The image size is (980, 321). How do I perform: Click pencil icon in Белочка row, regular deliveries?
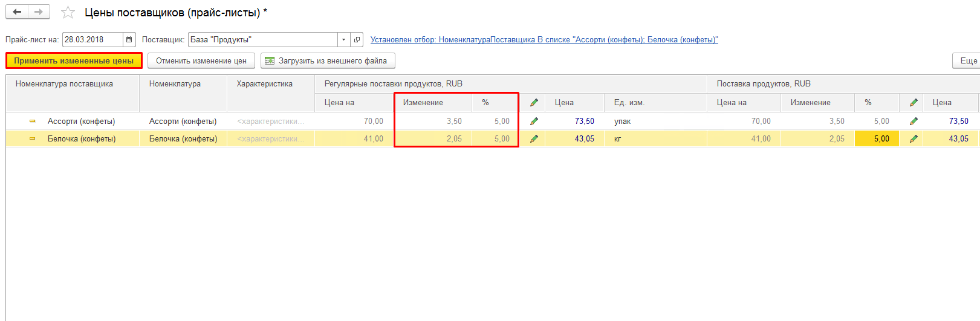[x=534, y=139]
